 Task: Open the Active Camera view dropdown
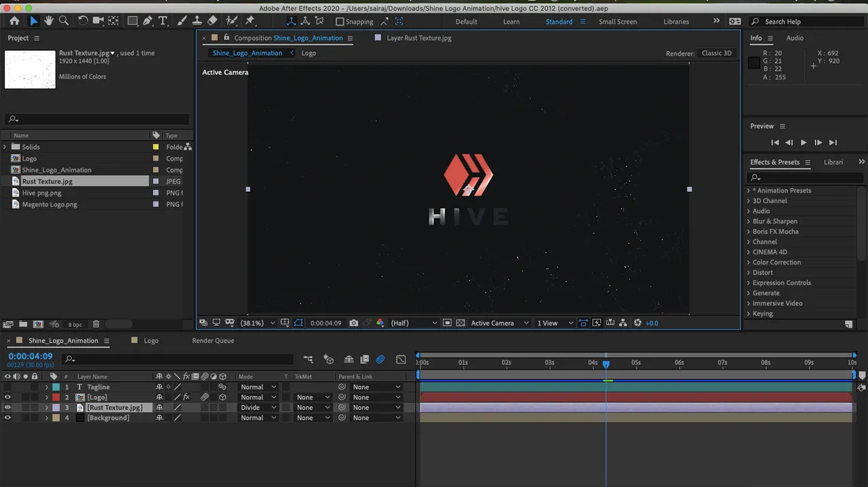tap(500, 323)
